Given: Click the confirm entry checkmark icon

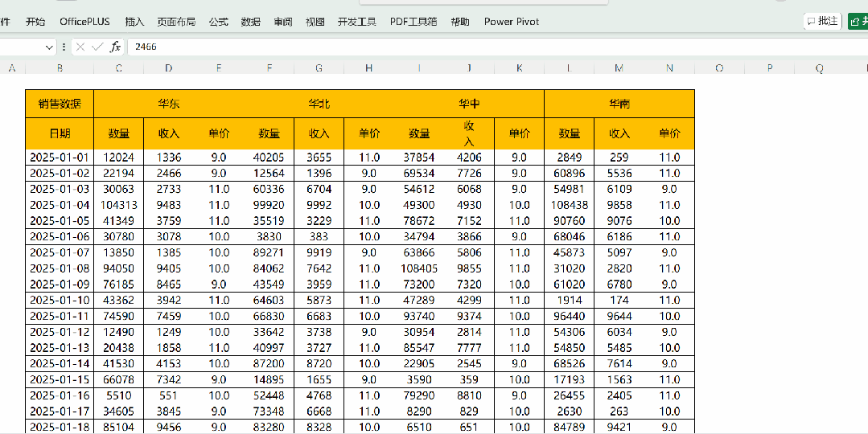Looking at the screenshot, I should tap(97, 47).
